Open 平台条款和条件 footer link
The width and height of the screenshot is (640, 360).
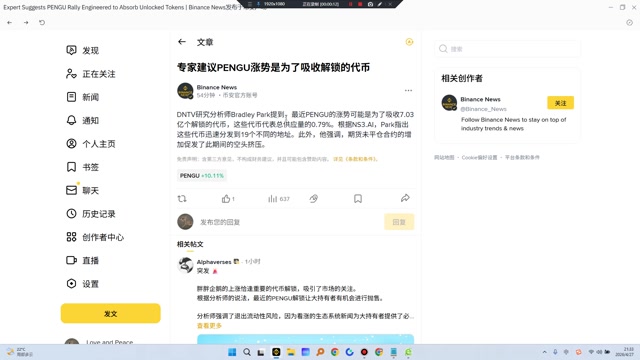(522, 158)
